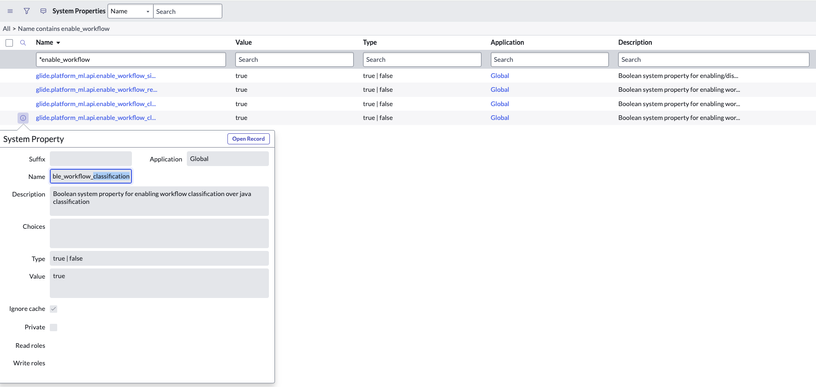The height and width of the screenshot is (387, 816).
Task: Toggle the Private checkbox
Action: point(54,327)
